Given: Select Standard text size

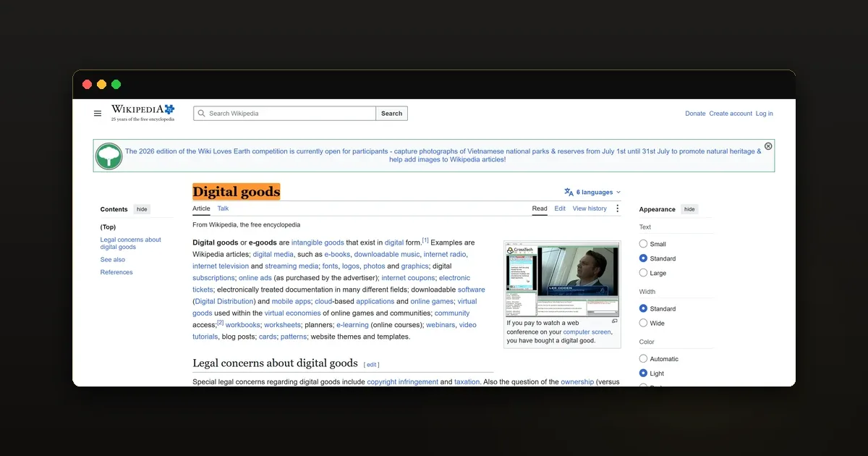Looking at the screenshot, I should (643, 258).
